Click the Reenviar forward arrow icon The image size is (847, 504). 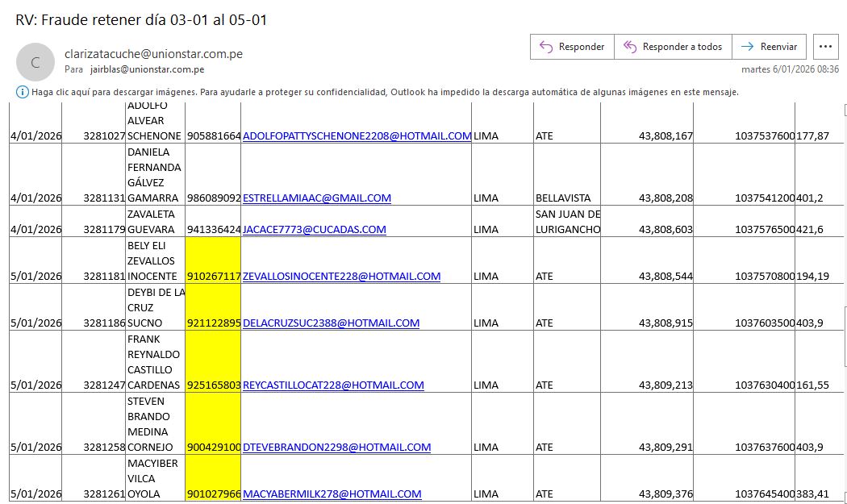[747, 47]
